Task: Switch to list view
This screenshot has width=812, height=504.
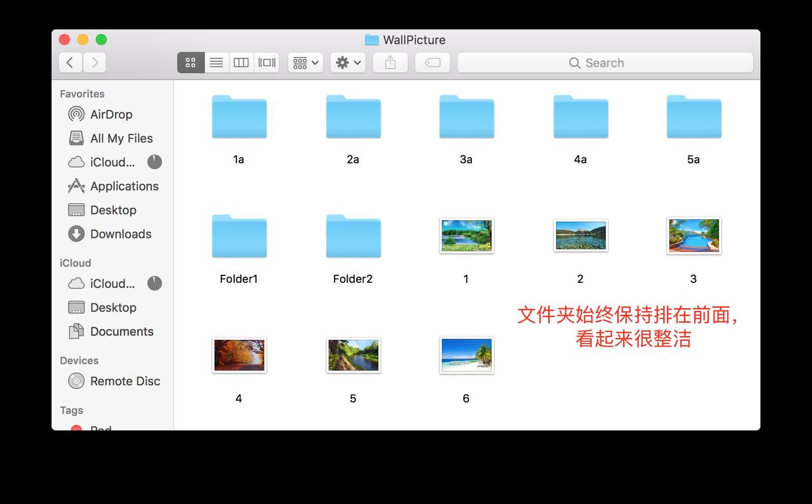Action: point(216,62)
